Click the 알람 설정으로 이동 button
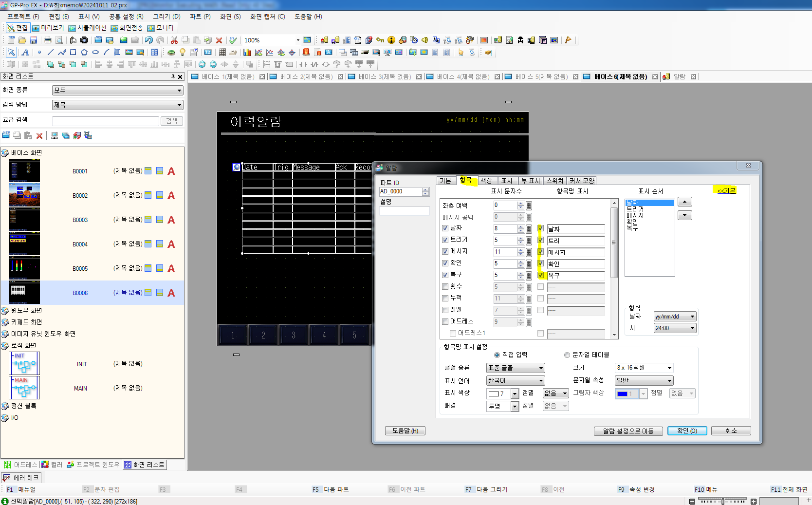This screenshot has width=812, height=505. (x=628, y=431)
